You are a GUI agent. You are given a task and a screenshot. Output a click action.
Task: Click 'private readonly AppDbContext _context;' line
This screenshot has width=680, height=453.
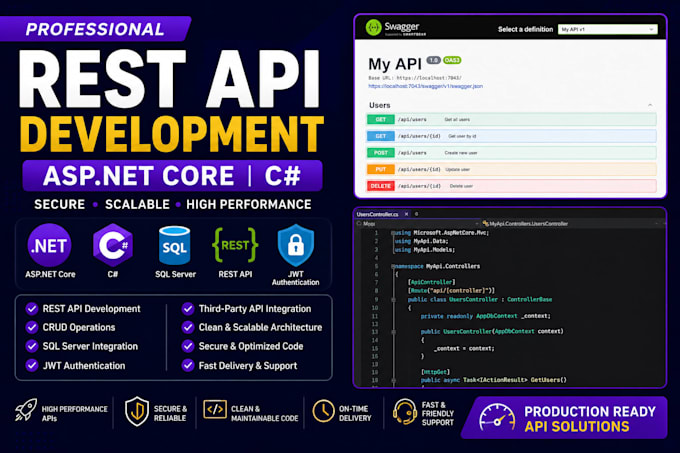[x=485, y=316]
